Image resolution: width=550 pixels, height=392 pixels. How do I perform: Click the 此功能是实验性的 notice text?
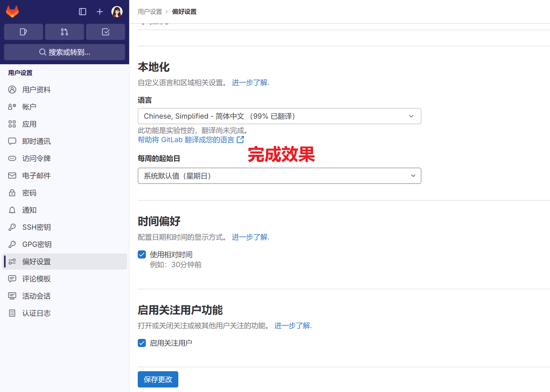(193, 130)
